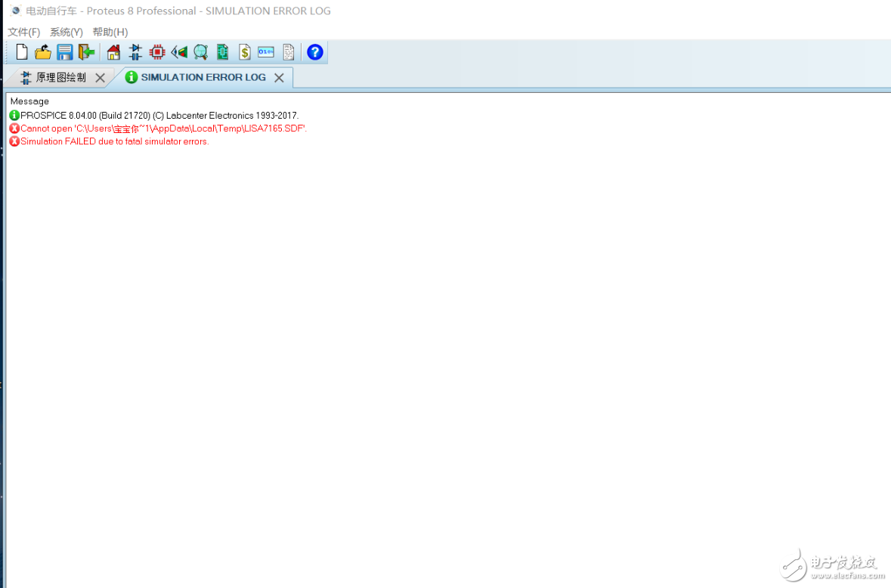This screenshot has width=891, height=588.
Task: Close the 原理图绘制 tab
Action: click(x=100, y=78)
